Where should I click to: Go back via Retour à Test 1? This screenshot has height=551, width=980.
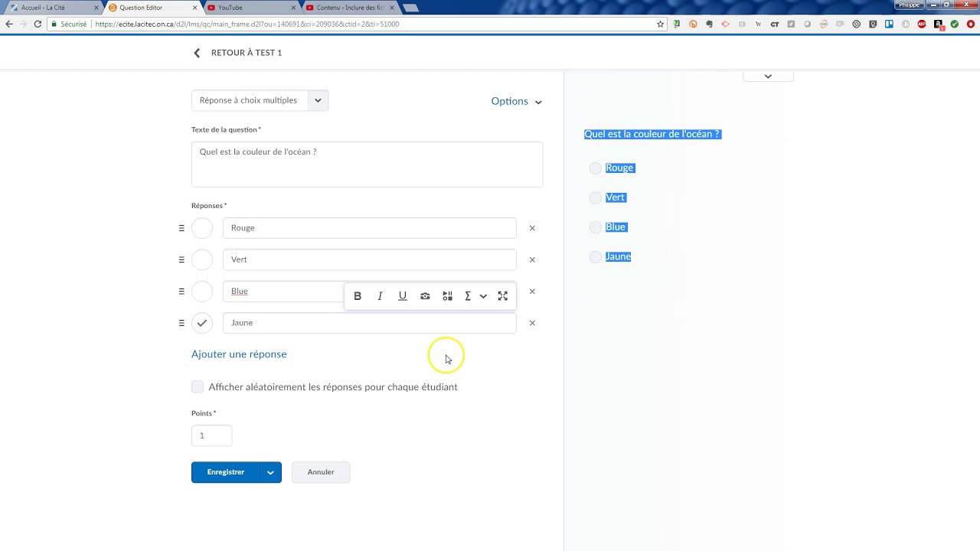tap(237, 53)
